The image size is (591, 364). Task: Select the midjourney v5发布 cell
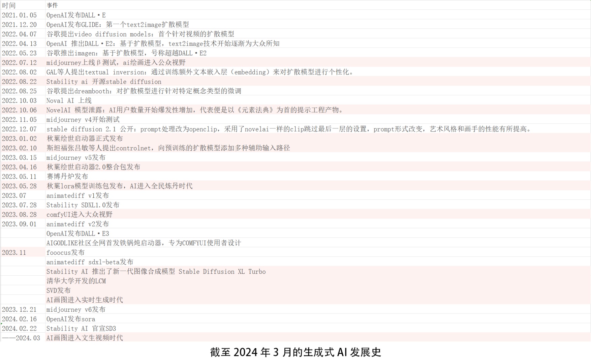[318, 157]
